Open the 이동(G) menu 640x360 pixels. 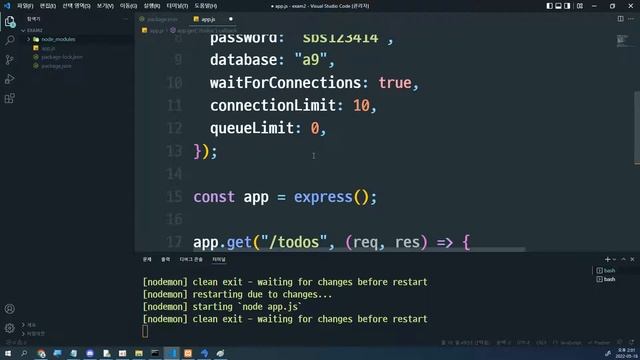pyautogui.click(x=128, y=6)
